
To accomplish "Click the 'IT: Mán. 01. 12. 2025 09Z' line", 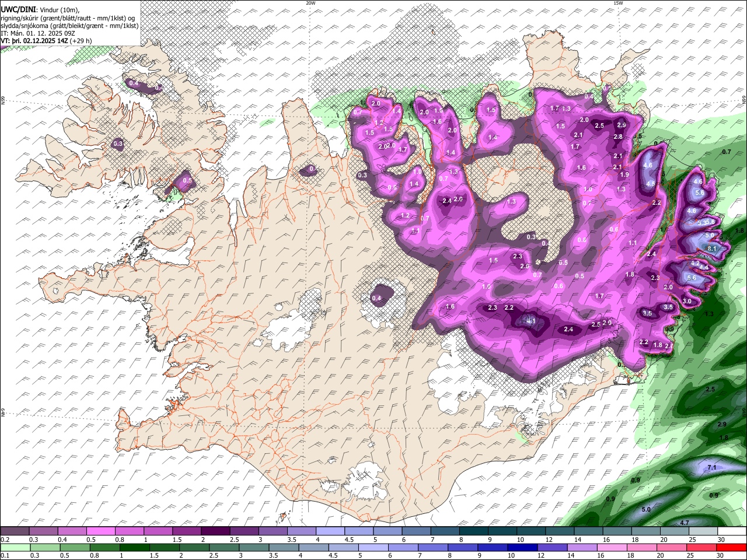I will tap(39, 33).
